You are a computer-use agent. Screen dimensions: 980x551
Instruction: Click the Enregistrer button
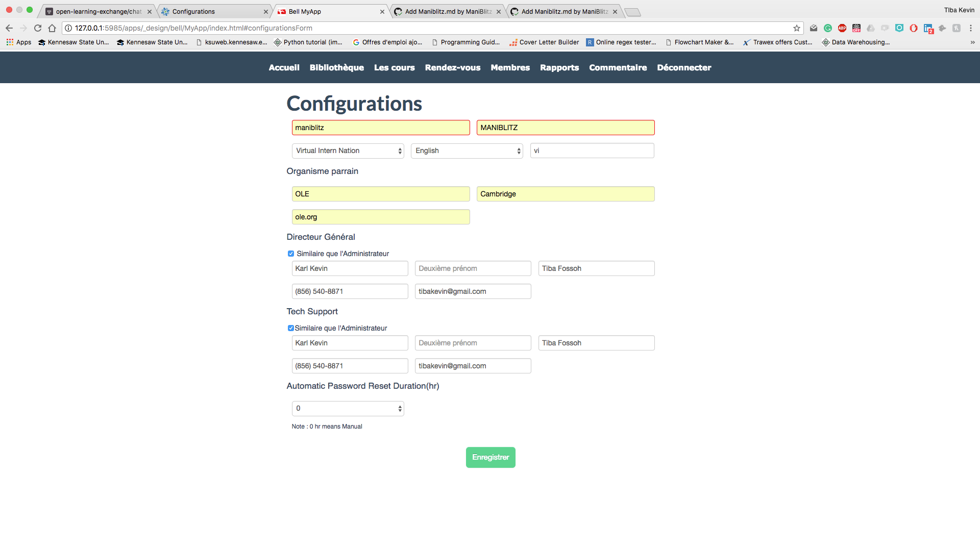[490, 457]
